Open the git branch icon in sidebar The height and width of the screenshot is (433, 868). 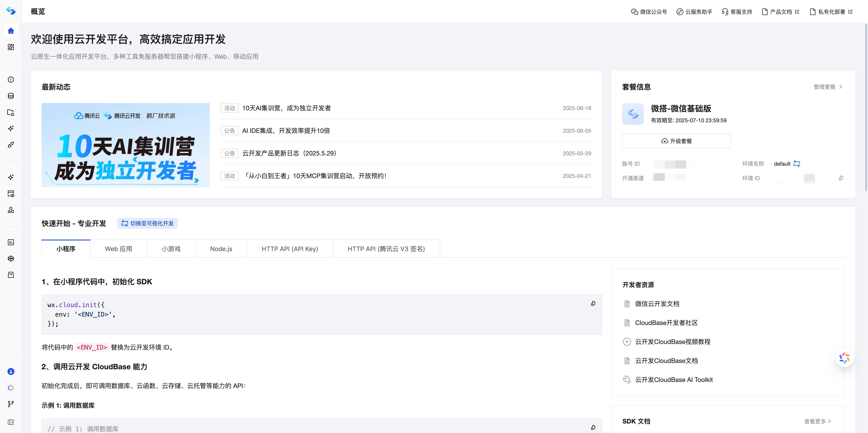coord(11,404)
